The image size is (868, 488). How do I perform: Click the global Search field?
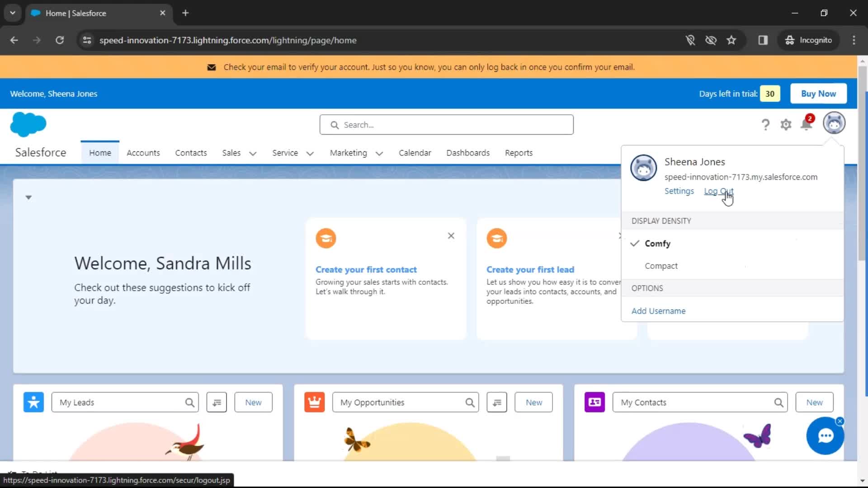(x=447, y=125)
